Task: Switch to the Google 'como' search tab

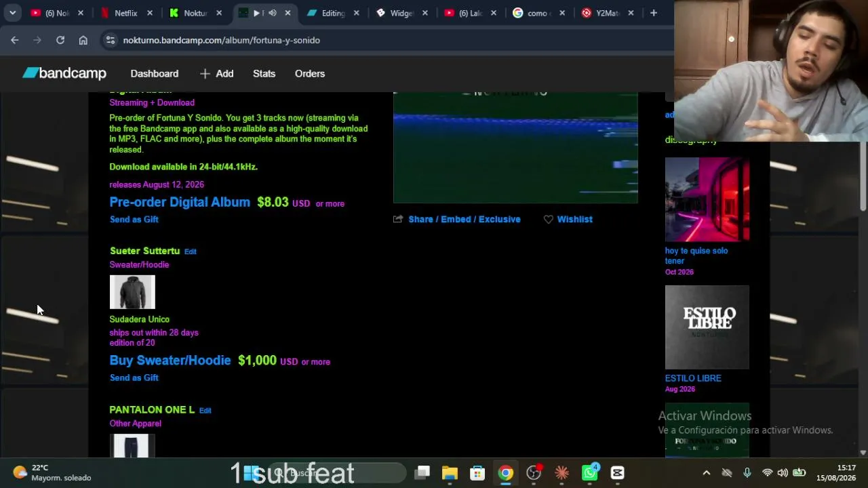Action: (537, 13)
